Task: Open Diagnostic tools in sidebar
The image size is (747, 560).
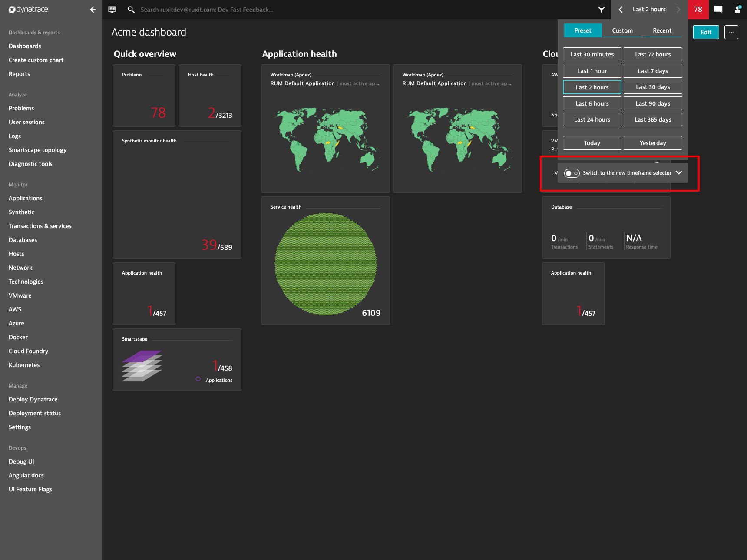Action: 30,164
